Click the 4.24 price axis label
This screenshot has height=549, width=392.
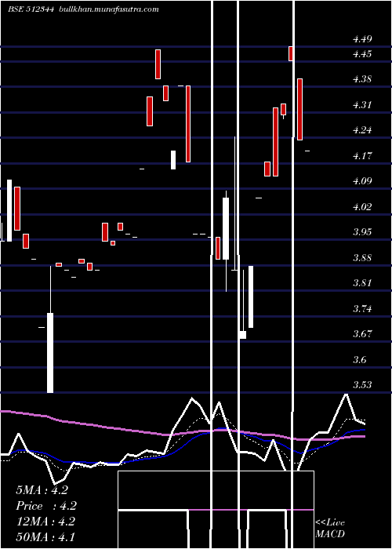pos(362,130)
